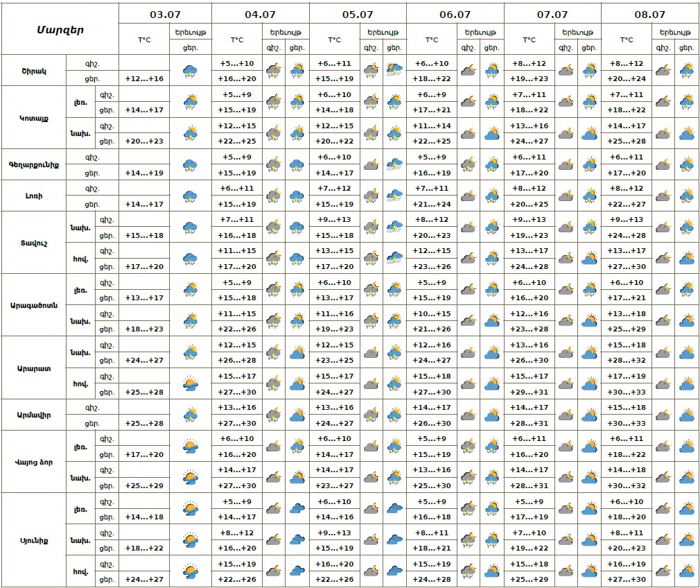
Task: Select Գեղարքունիք daytime thunderstorm icon for 04.07
Action: pyautogui.click(x=297, y=165)
